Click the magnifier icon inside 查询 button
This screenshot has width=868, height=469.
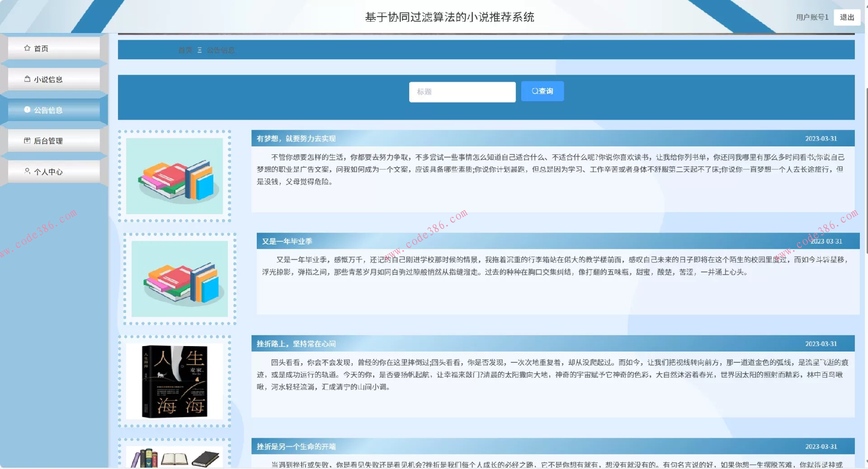pos(534,91)
